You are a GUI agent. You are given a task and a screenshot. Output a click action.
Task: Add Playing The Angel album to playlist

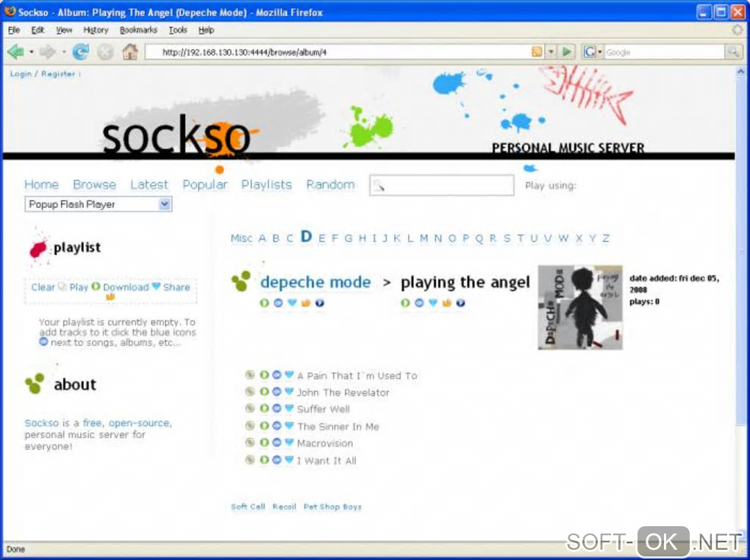[x=419, y=303]
